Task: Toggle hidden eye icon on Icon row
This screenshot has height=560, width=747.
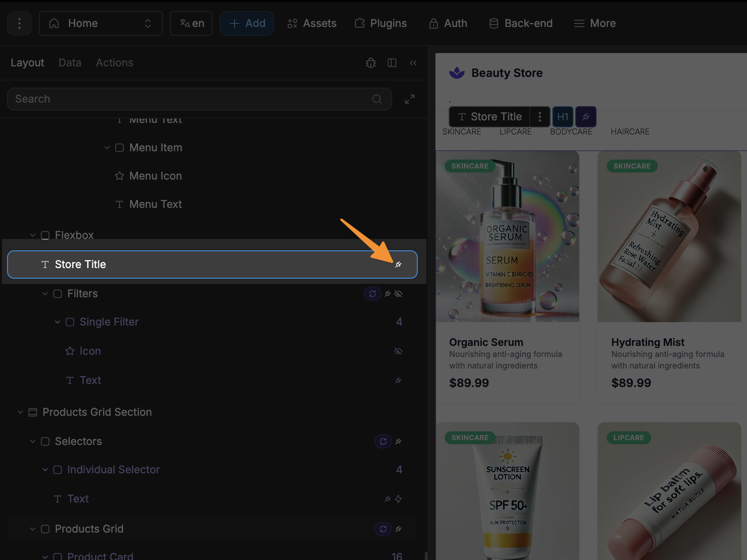Action: (398, 351)
